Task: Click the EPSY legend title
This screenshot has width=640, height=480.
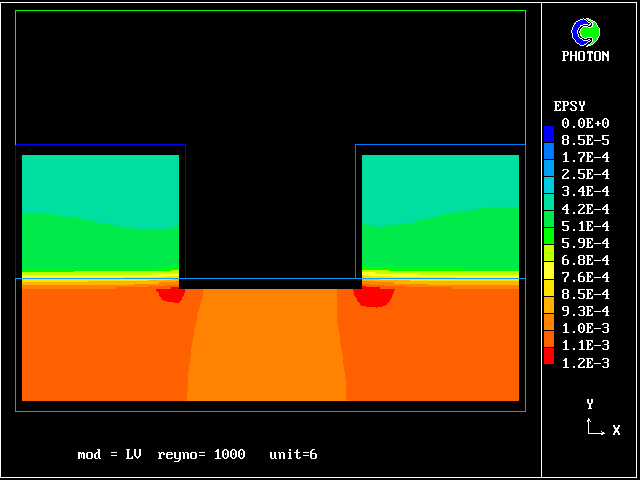Action: point(570,106)
